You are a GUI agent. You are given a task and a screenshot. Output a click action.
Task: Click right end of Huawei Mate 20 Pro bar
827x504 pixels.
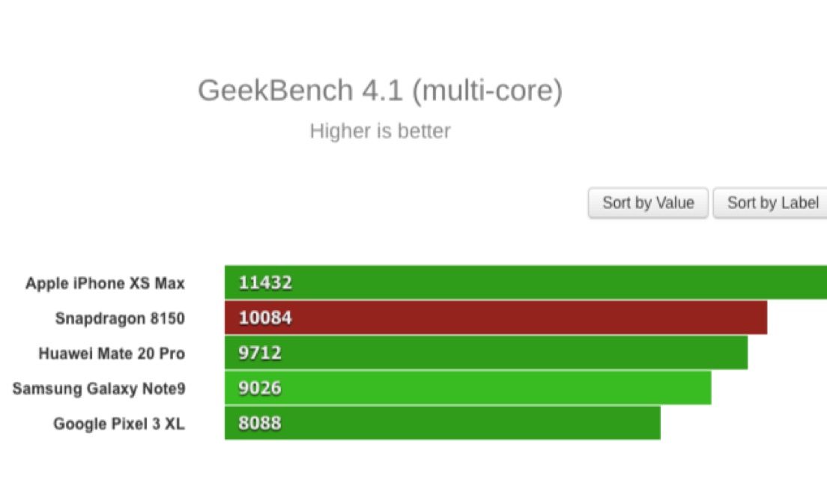[x=738, y=353]
